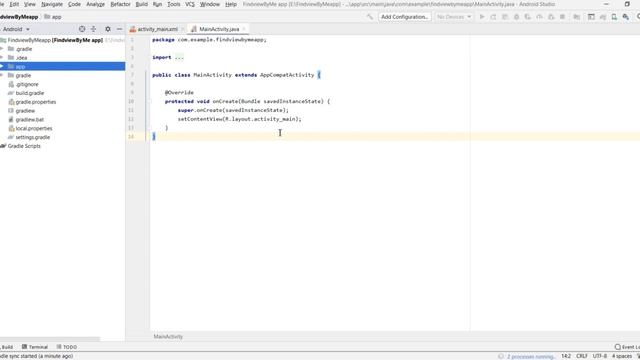Hide the project panel with minus icon
Screen dimensions: 640x360
[119, 29]
